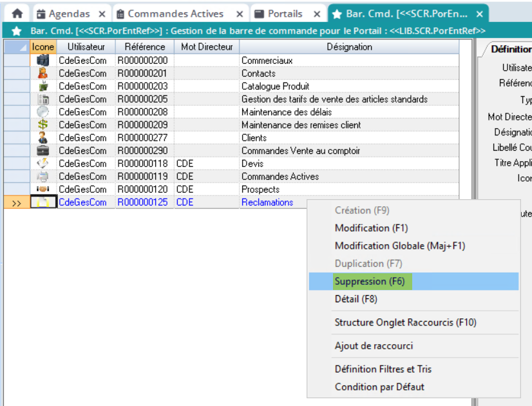The width and height of the screenshot is (532, 406).
Task: Switch to the Portails tab
Action: pos(284,14)
